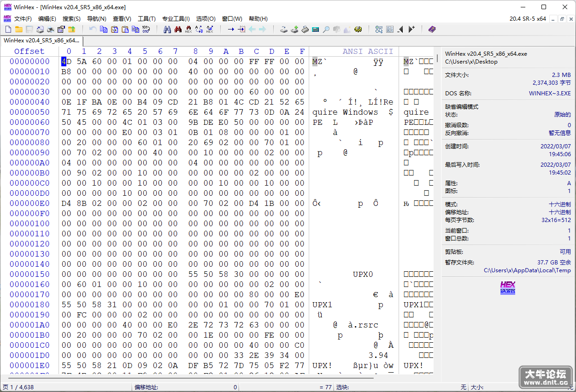Open Replace Text via the A-to-B icon
Viewport: 576px width, 392px height.
click(x=199, y=29)
